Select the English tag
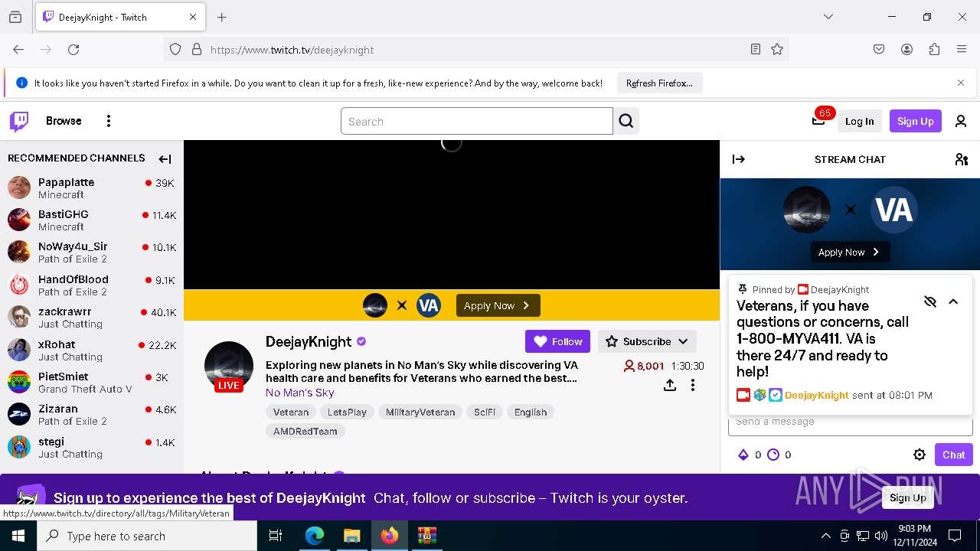Screen dimensions: 980x551 coord(531,412)
